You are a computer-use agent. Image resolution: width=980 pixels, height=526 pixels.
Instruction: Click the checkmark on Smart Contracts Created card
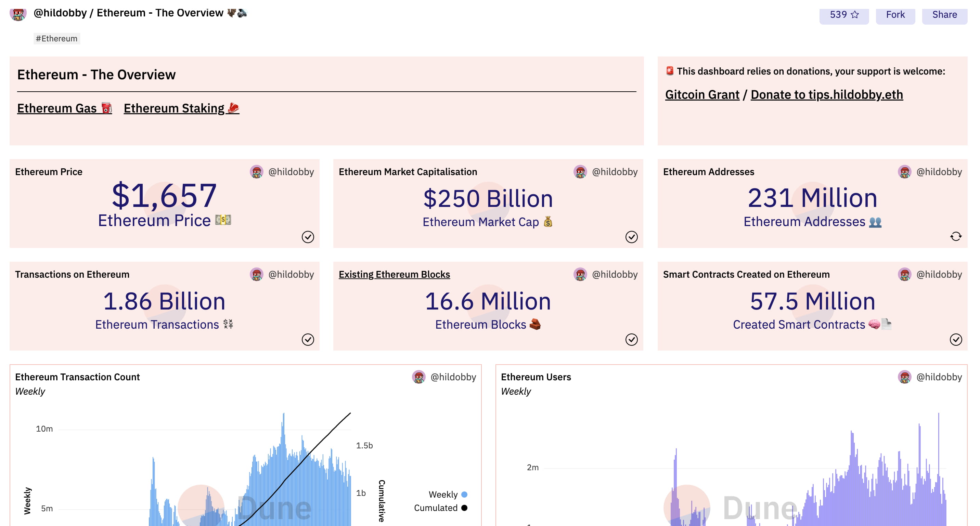point(956,339)
